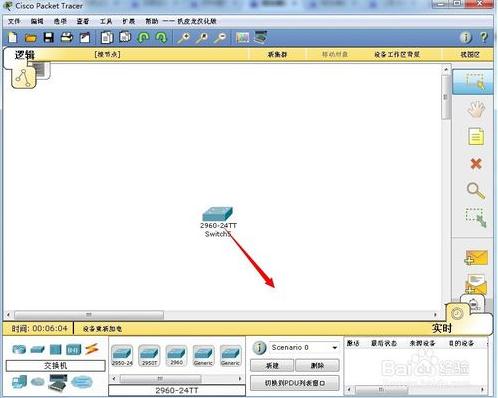The height and width of the screenshot is (398, 498).
Task: Print the workspace using the printer icon
Action: point(67,37)
